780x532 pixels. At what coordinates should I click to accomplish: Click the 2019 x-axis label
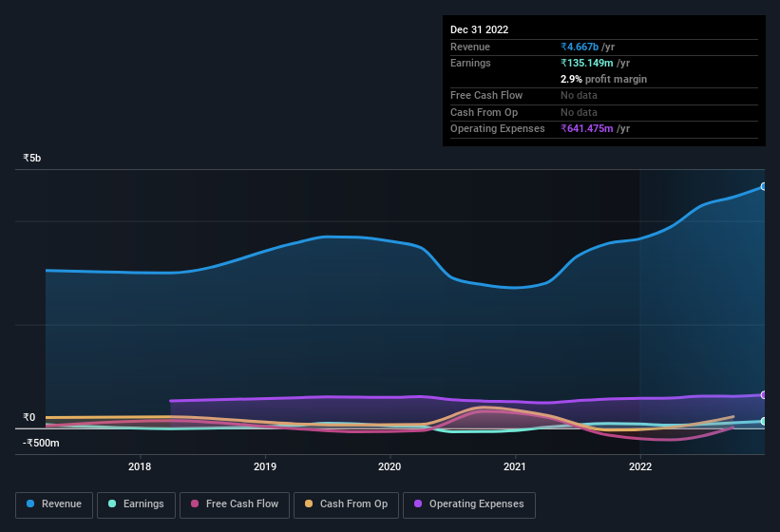point(265,466)
